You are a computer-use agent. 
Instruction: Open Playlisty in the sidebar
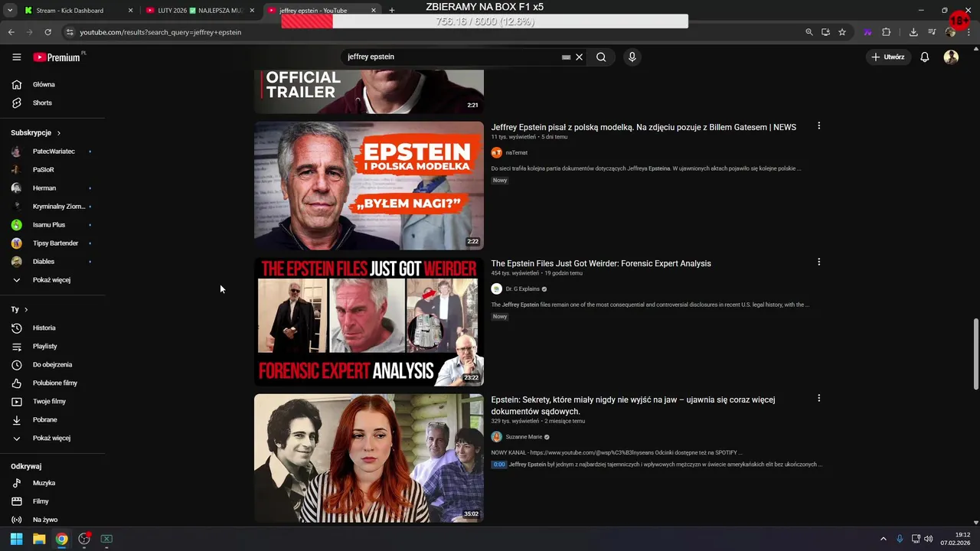(x=52, y=346)
